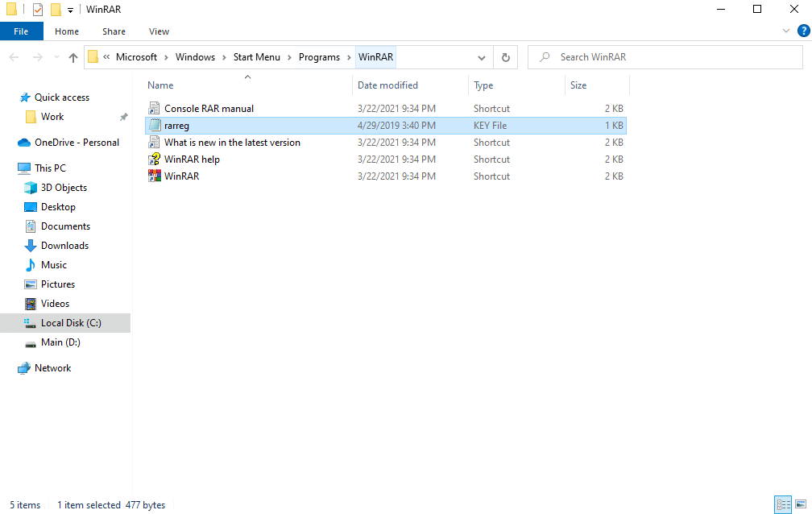Screen dimensions: 812x514
Task: Open Network in navigation pane
Action: point(52,368)
